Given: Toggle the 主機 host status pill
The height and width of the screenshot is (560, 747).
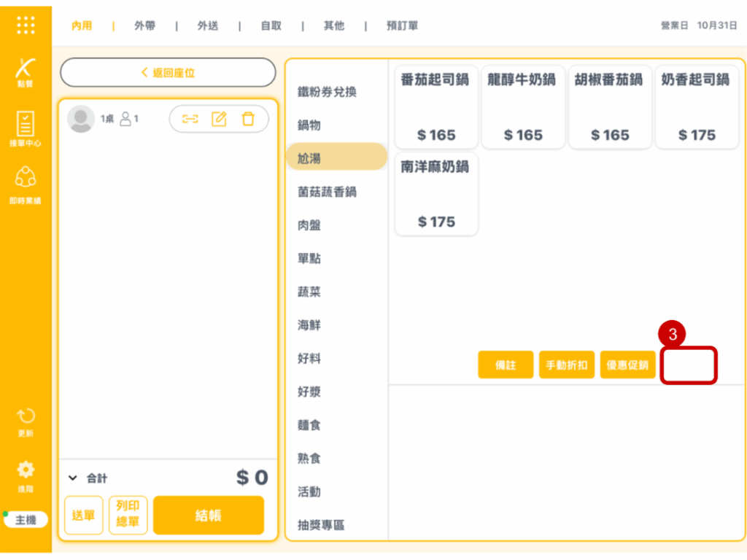Looking at the screenshot, I should 26,520.
